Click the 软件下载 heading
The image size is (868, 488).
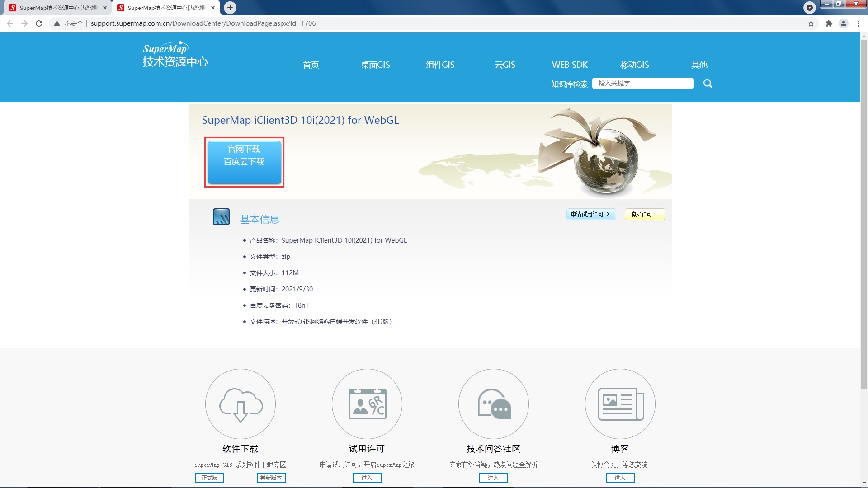(x=241, y=449)
